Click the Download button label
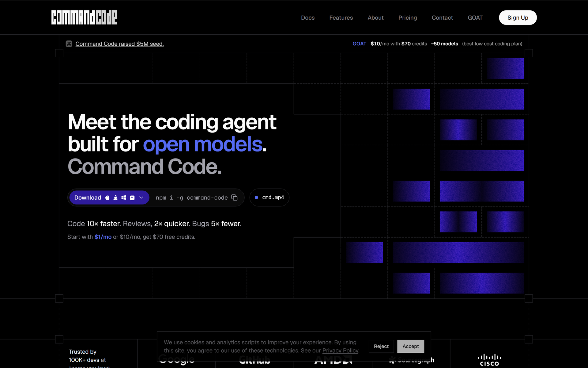Viewport: 588px width, 368px height. (88, 197)
